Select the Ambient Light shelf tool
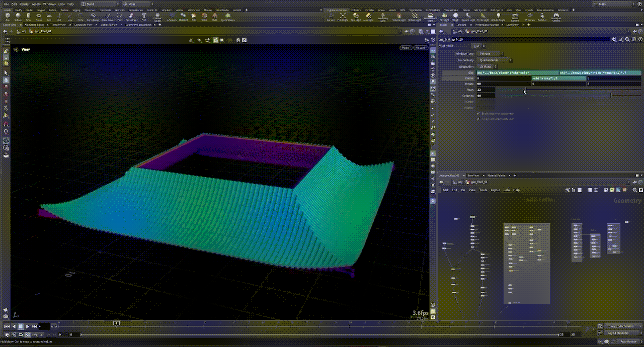The height and width of the screenshot is (347, 644). coord(498,16)
